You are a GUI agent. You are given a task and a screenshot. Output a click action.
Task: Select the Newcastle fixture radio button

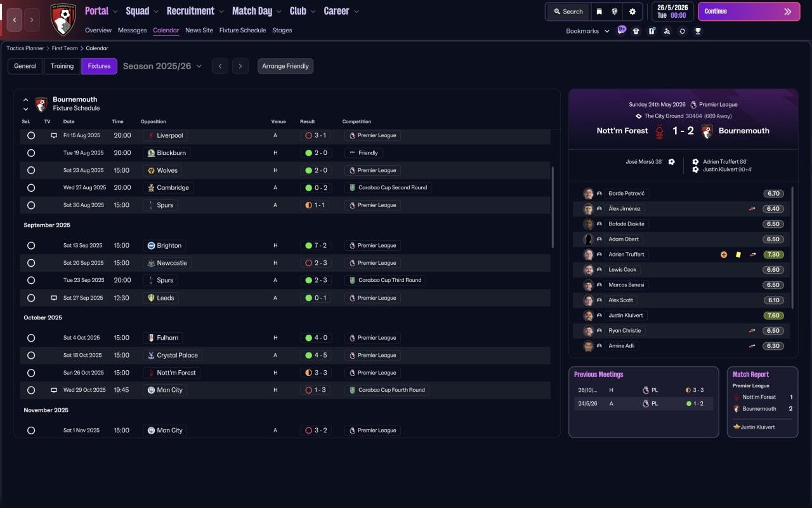(31, 263)
